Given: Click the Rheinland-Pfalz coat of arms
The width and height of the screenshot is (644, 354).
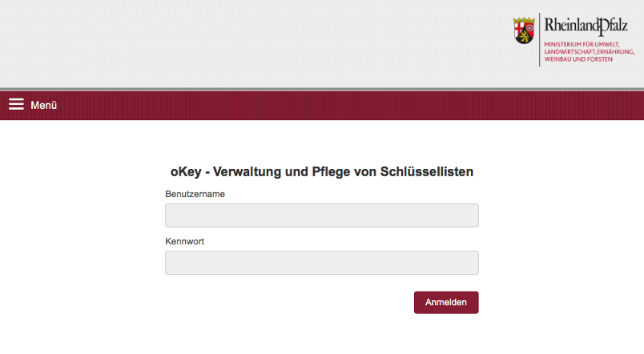Looking at the screenshot, I should click(523, 31).
